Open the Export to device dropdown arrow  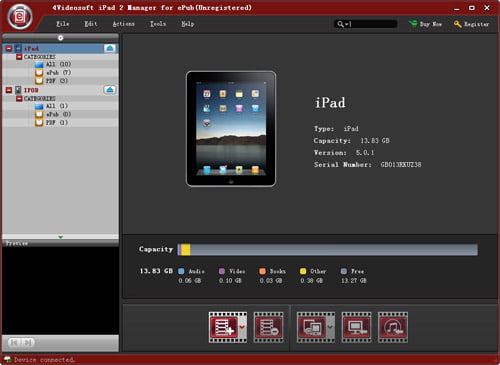330,327
